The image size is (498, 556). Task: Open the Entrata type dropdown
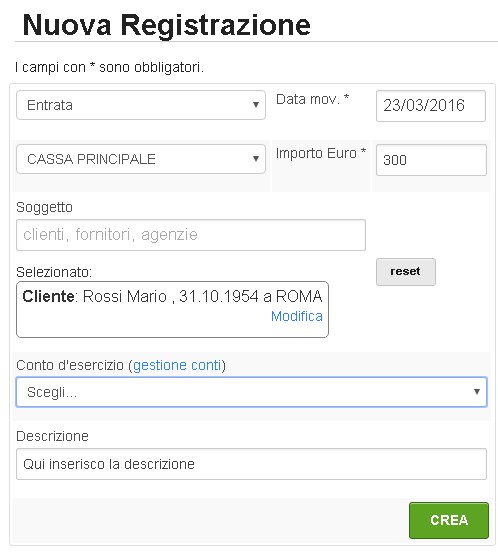[141, 105]
